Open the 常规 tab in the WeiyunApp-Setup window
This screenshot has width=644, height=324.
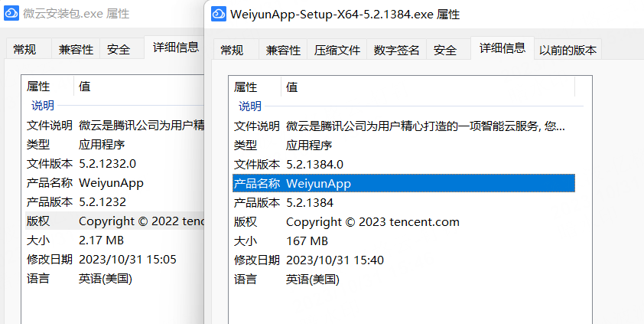(232, 51)
